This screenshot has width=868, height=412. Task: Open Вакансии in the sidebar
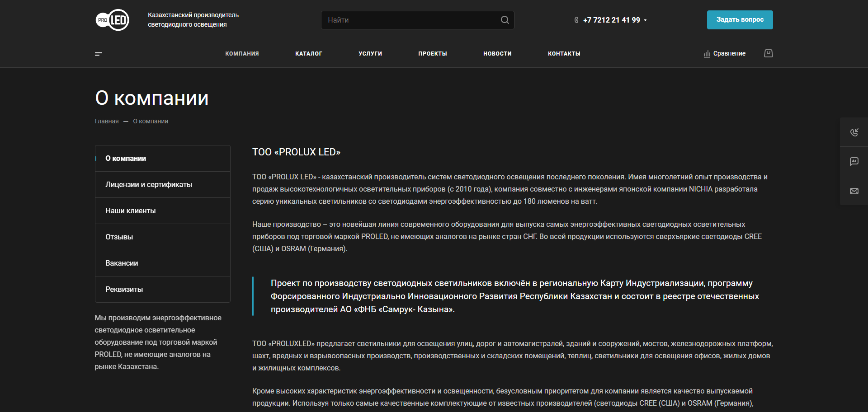[x=163, y=263]
